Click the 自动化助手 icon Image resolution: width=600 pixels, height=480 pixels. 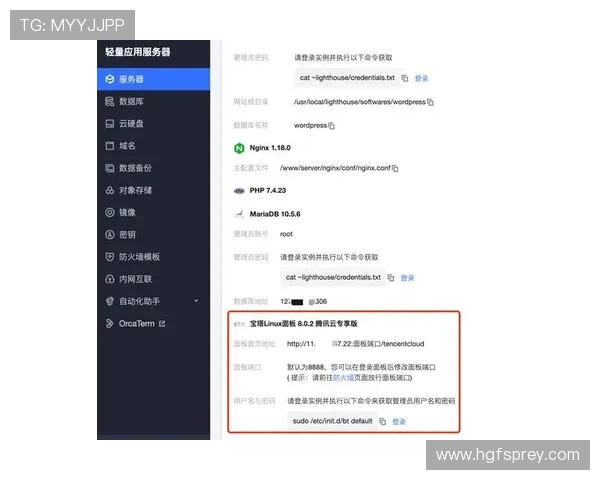click(110, 301)
